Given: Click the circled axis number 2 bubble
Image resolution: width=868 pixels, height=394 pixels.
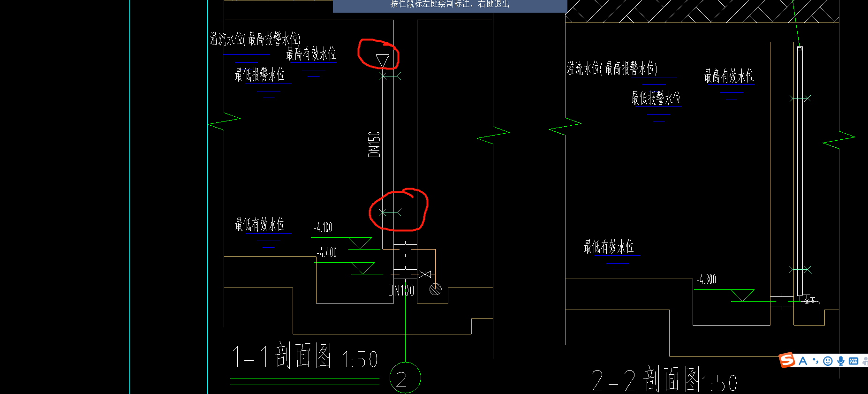Looking at the screenshot, I should (x=405, y=378).
